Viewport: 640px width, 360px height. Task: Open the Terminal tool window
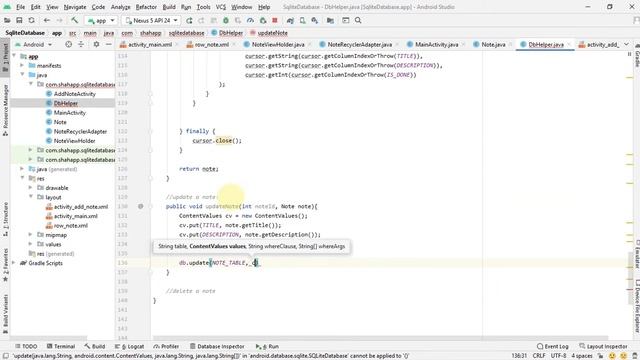tap(61, 346)
